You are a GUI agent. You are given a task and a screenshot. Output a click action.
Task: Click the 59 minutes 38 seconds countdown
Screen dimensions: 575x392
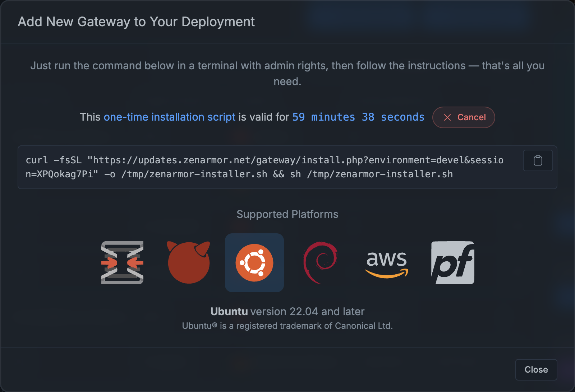(358, 117)
